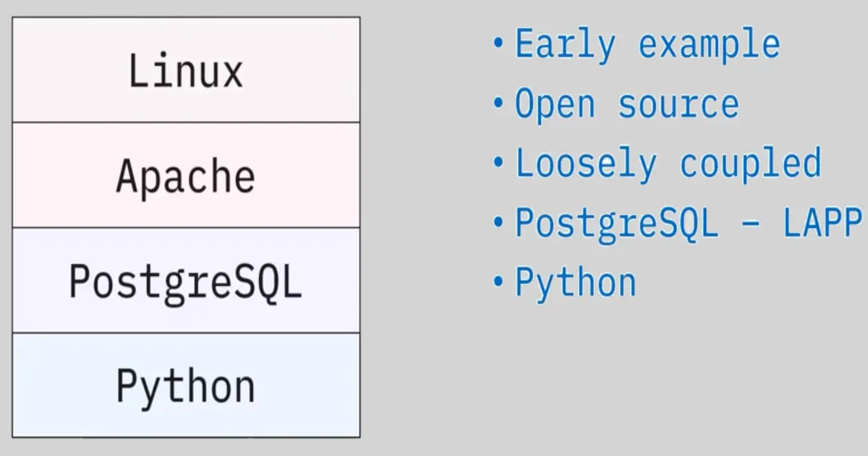Click the word "source" in the second bullet
The image size is (868, 456).
(x=678, y=105)
